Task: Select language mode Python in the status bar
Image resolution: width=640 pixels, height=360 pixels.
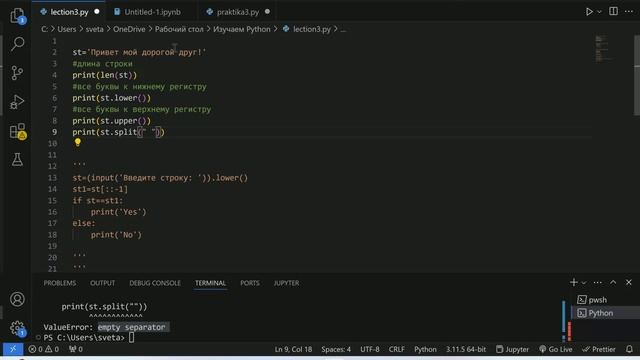Action: (x=425, y=349)
